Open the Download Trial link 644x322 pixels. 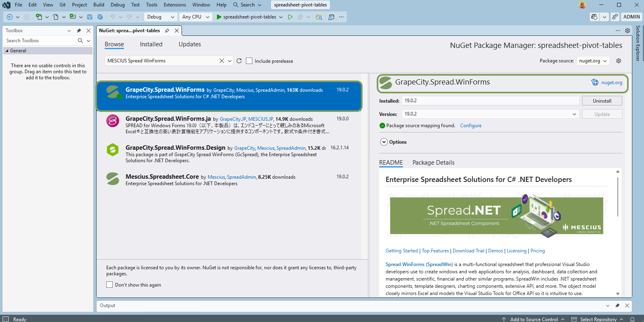tap(469, 251)
